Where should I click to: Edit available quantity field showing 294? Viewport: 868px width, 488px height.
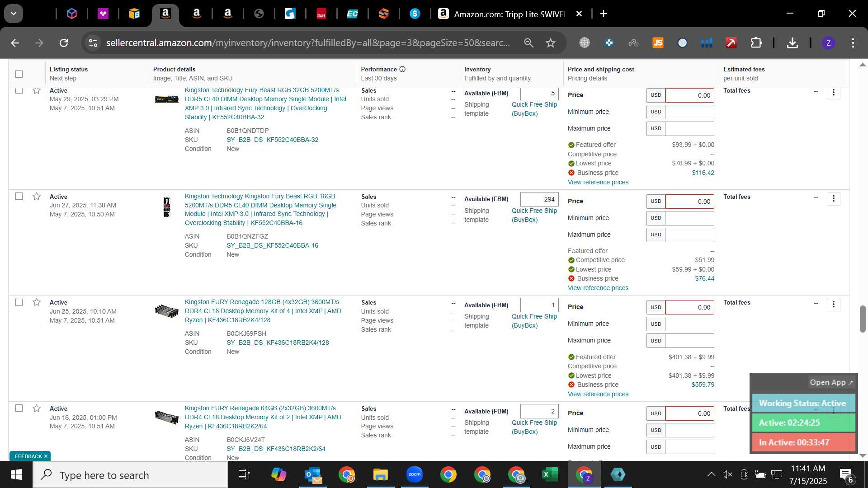539,199
